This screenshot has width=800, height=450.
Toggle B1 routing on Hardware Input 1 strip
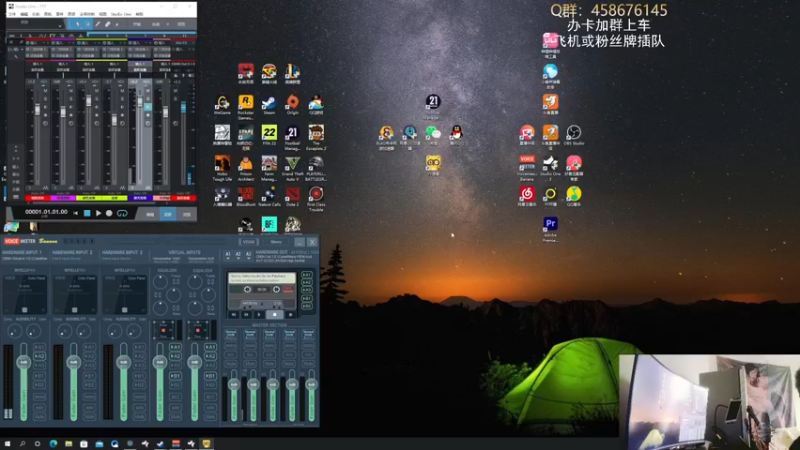pos(39,376)
